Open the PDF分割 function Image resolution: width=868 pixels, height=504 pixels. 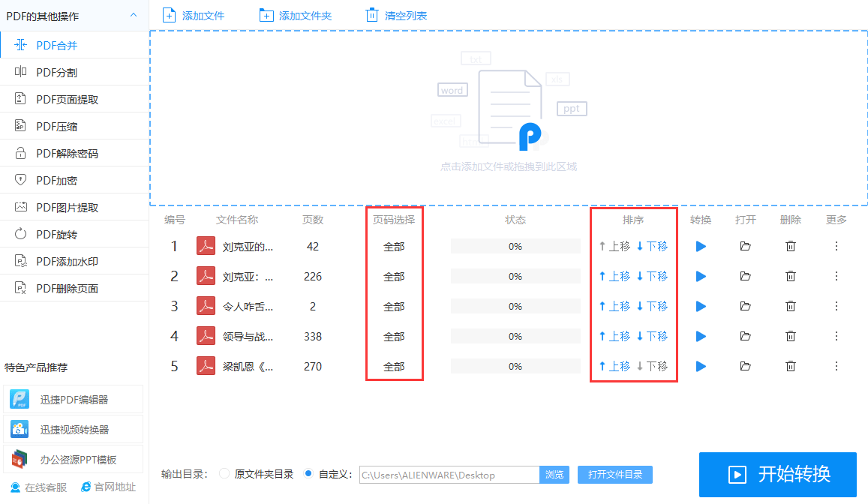pos(74,72)
